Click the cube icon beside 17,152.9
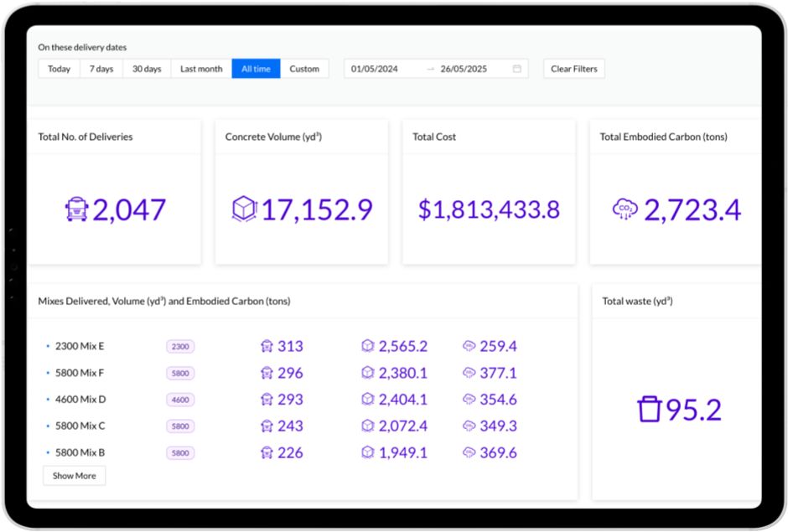788x532 pixels. pos(244,209)
